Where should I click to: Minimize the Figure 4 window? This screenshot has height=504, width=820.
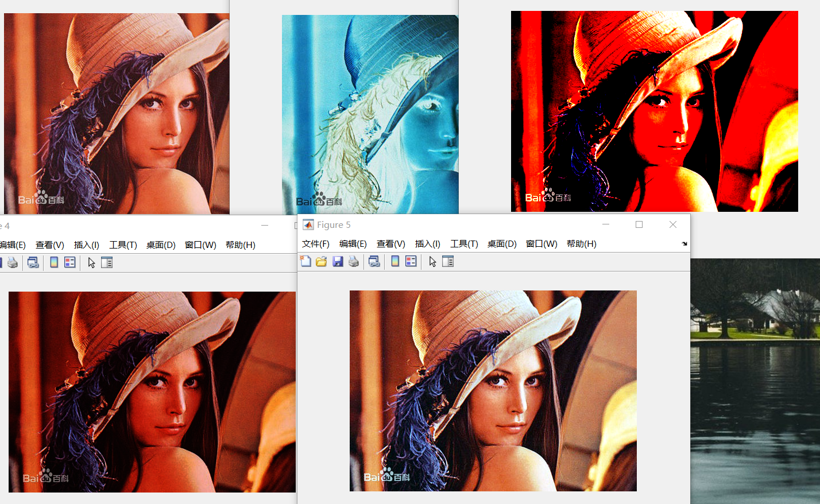pos(265,226)
